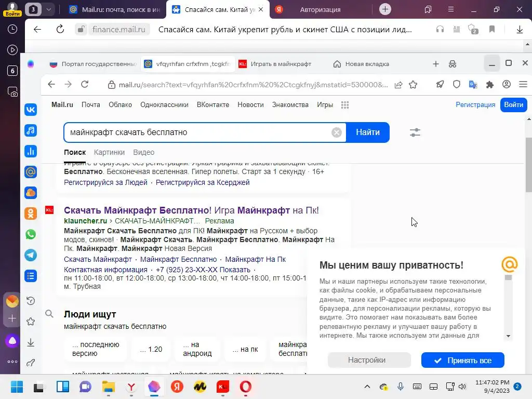Click the rocket boost icon

click(x=440, y=85)
